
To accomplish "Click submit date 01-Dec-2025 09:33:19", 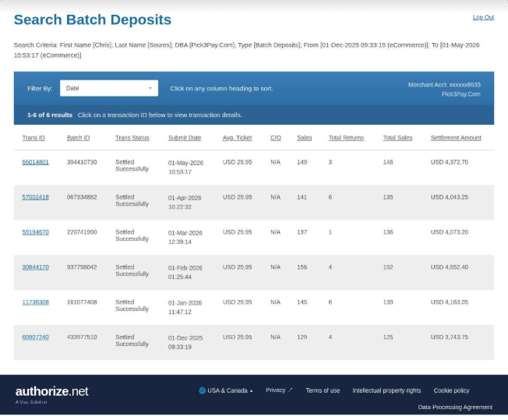I will click(x=185, y=342).
